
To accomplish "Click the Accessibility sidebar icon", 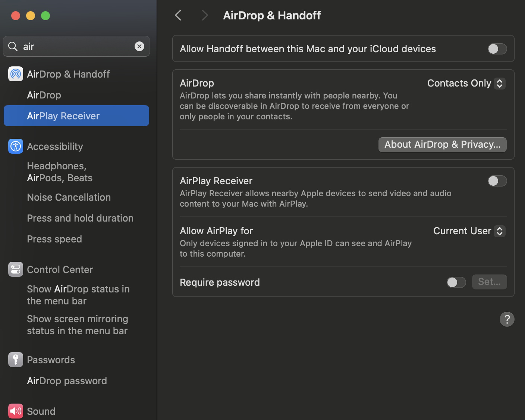I will [16, 146].
